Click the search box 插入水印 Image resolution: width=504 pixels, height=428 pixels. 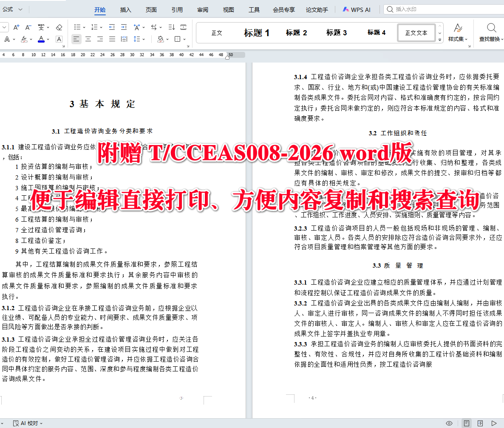coord(444,9)
